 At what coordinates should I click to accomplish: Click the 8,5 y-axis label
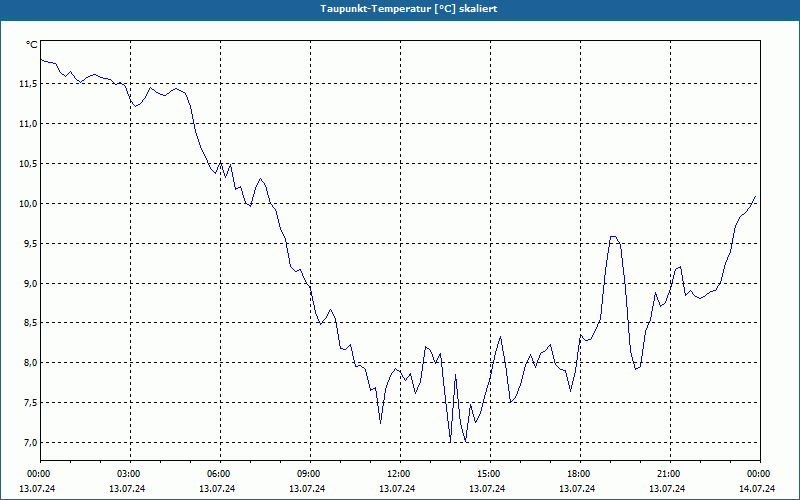coord(30,322)
